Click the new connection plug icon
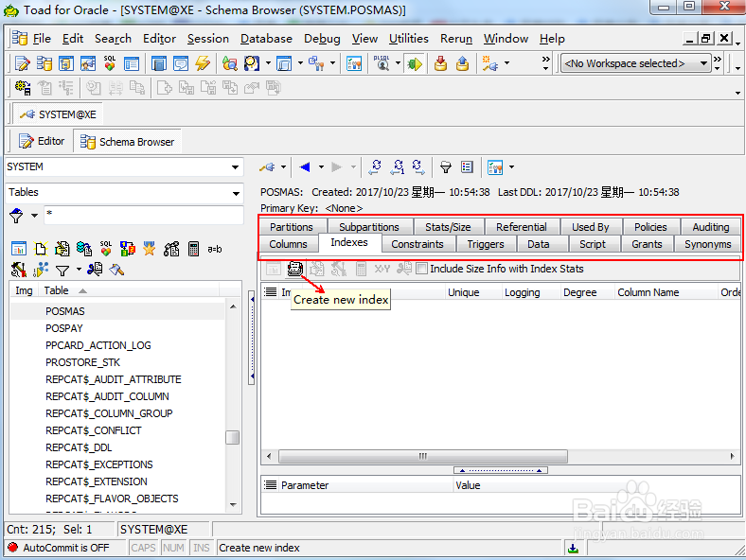The image size is (746, 560). 490,63
